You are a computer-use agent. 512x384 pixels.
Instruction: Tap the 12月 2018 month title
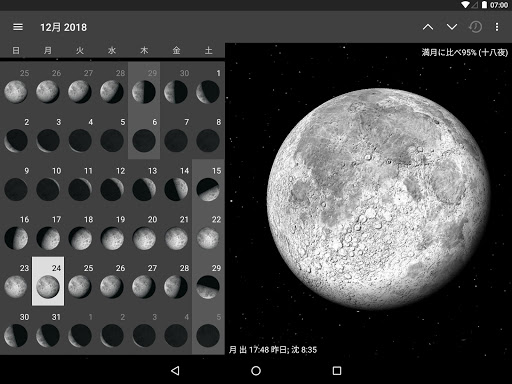coord(63,27)
